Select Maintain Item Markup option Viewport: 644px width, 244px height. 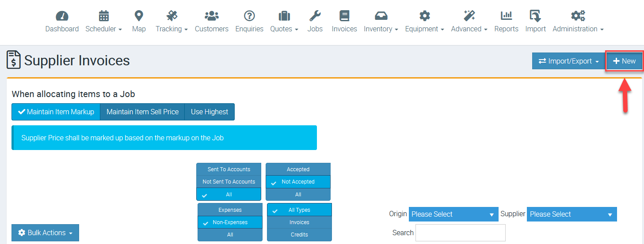[56, 112]
